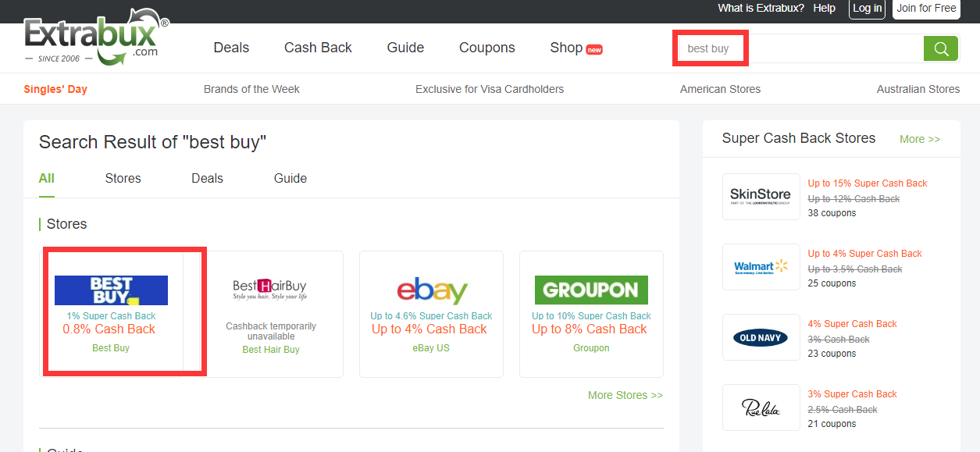
Task: Click the green search magnifier button
Action: click(941, 48)
